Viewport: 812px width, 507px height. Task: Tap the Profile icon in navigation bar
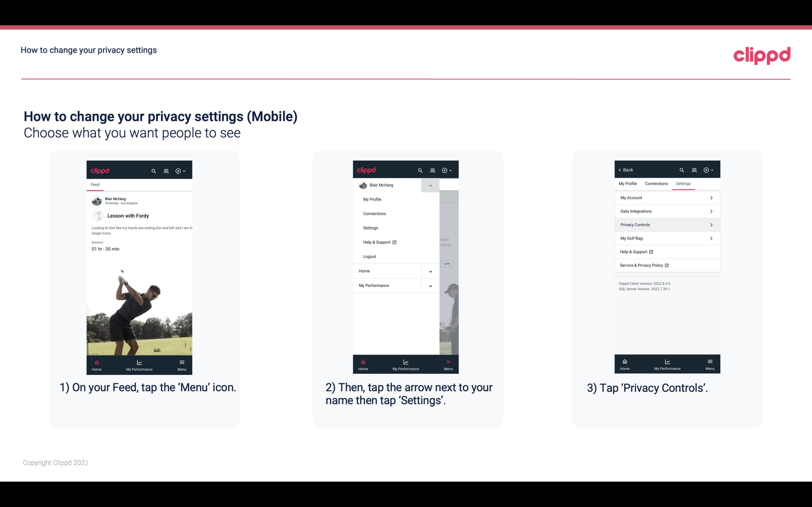[x=166, y=170]
